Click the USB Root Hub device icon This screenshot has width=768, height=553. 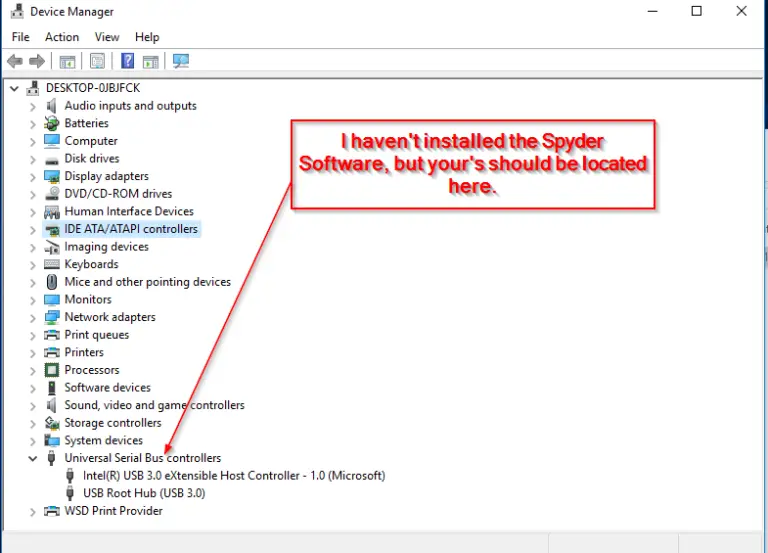tap(70, 493)
